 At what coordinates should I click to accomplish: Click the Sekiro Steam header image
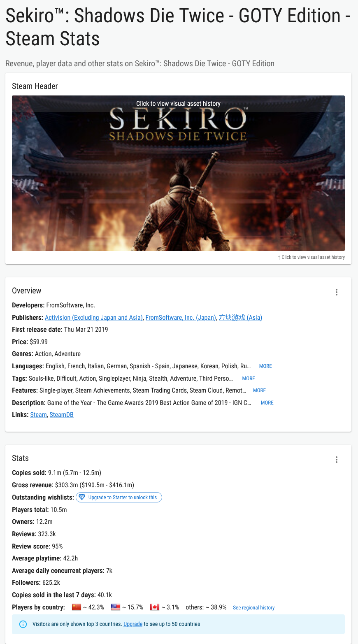click(178, 173)
